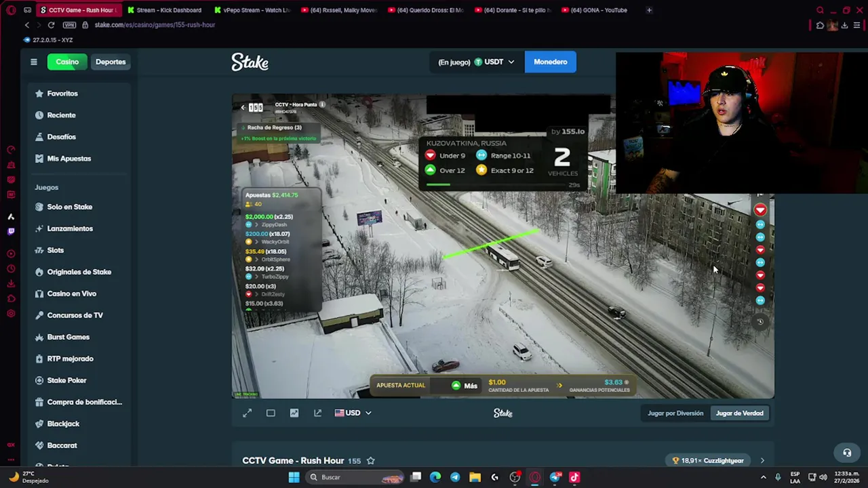Click the 18,91× Cuzzlightyear winner badge
The width and height of the screenshot is (868, 488).
tap(708, 461)
